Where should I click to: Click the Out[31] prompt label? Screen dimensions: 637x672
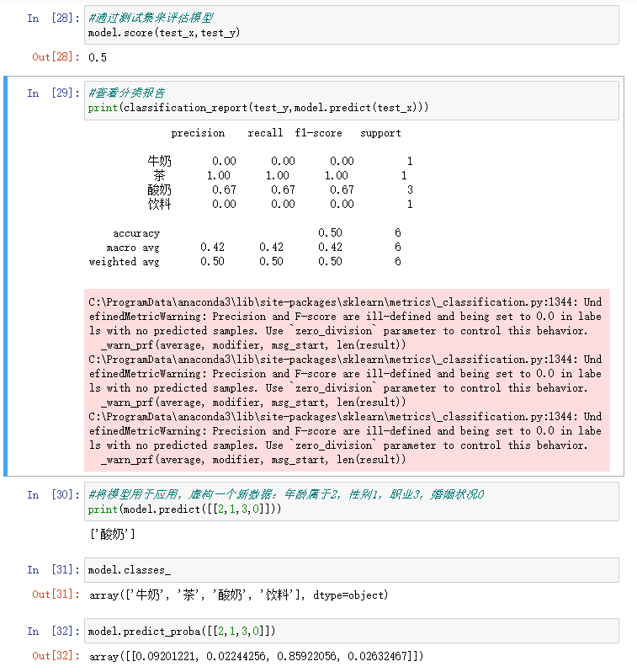tap(56, 595)
